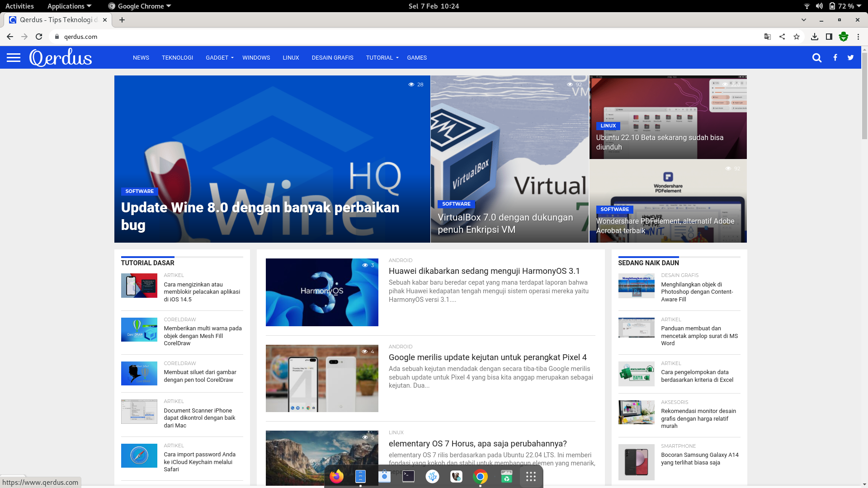Open the TEKNOLOGI menu item
Viewport: 868px width, 488px height.
point(177,57)
